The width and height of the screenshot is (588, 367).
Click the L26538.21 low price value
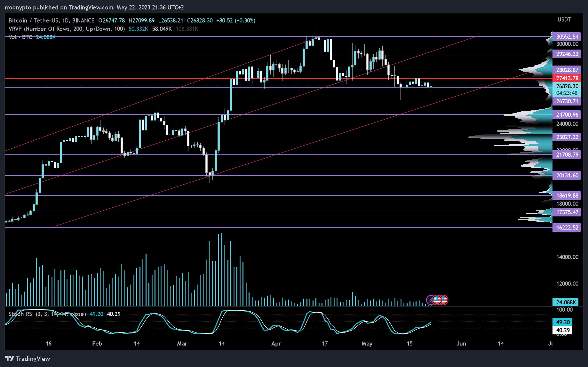click(171, 20)
